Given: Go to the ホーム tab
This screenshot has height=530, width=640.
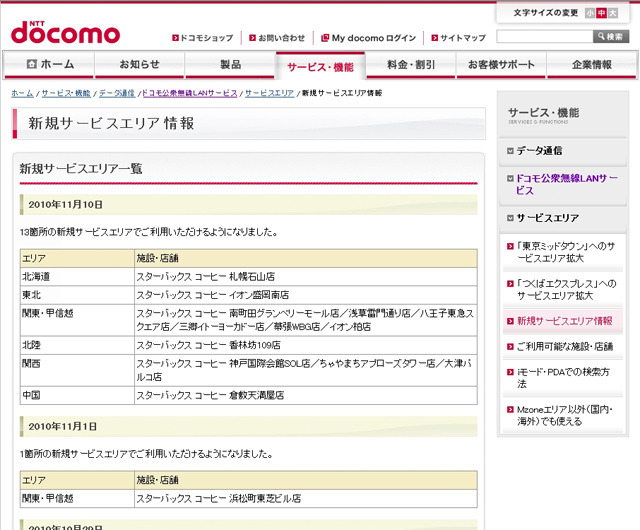Looking at the screenshot, I should point(49,65).
